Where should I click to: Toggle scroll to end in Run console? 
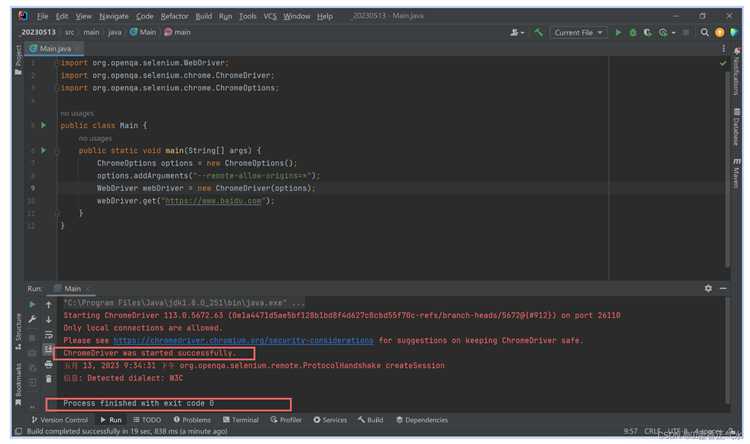tap(48, 349)
